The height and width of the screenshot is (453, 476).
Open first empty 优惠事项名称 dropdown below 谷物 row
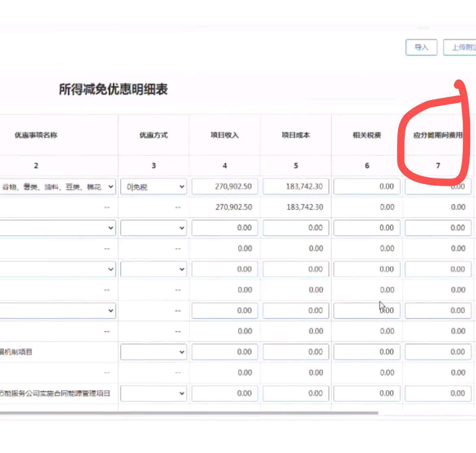click(58, 228)
